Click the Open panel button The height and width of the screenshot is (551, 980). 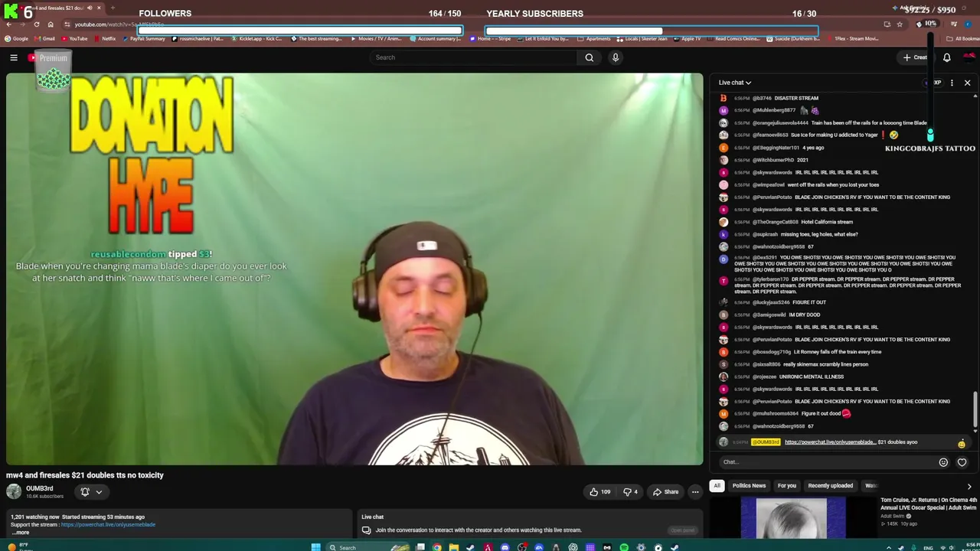(x=682, y=530)
